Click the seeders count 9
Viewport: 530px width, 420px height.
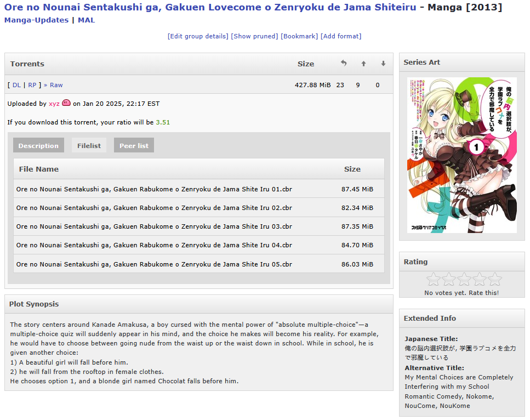point(358,85)
